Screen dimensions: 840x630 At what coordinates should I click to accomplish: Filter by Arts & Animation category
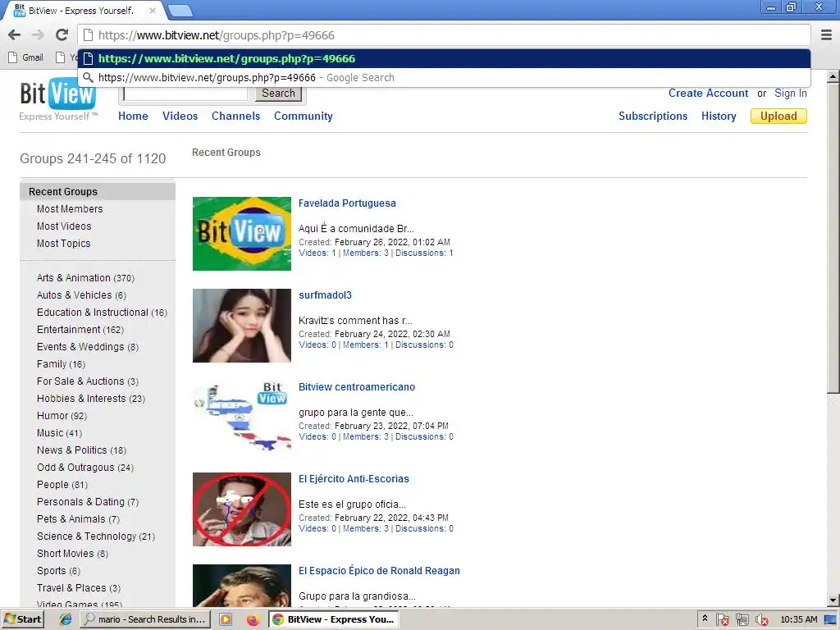click(85, 278)
